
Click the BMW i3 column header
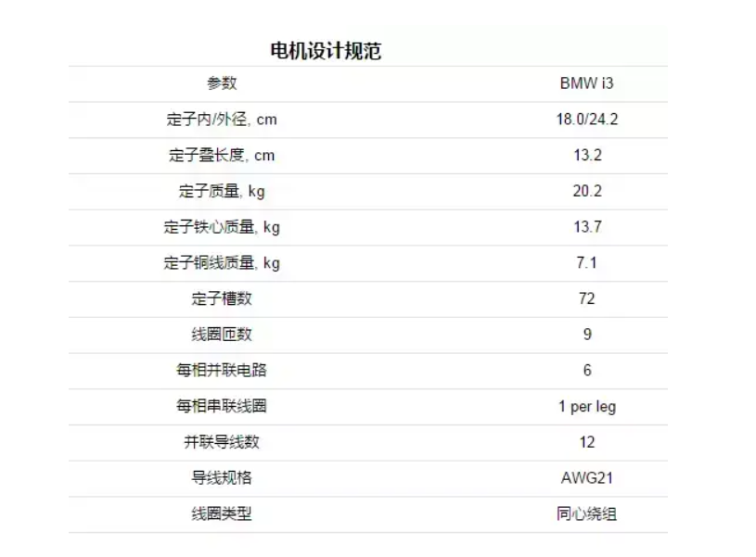coord(586,83)
